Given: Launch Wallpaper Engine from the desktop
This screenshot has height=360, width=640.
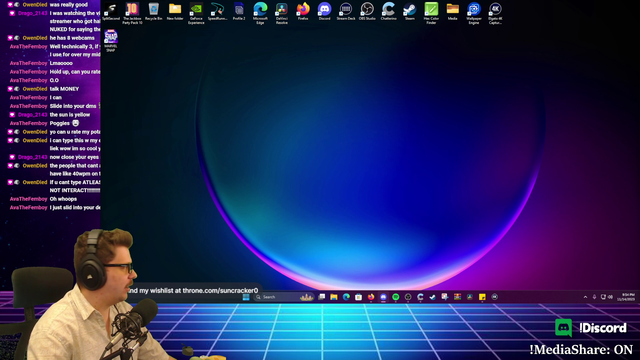Looking at the screenshot, I should 474,13.
